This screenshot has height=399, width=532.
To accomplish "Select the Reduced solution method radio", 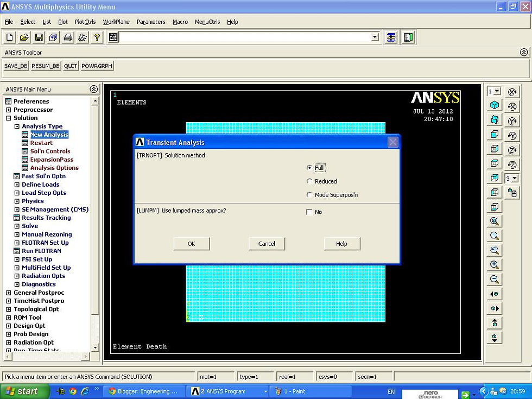I will click(x=309, y=181).
